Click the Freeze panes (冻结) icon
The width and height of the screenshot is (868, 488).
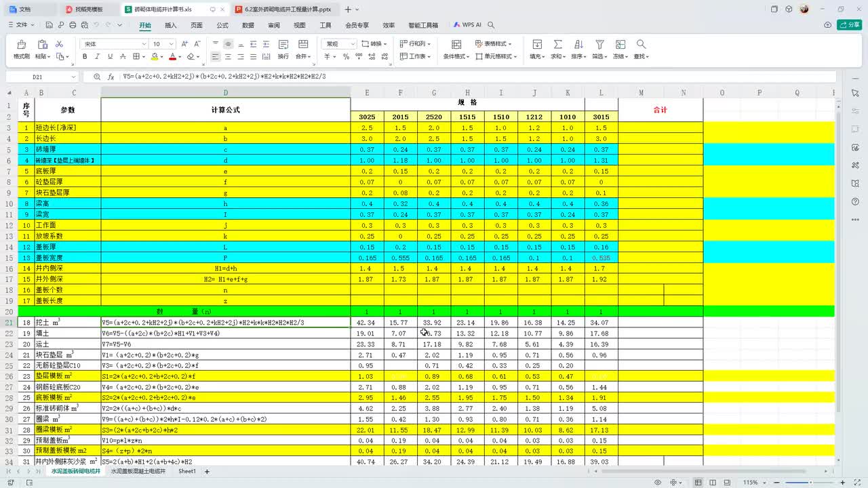tap(620, 44)
